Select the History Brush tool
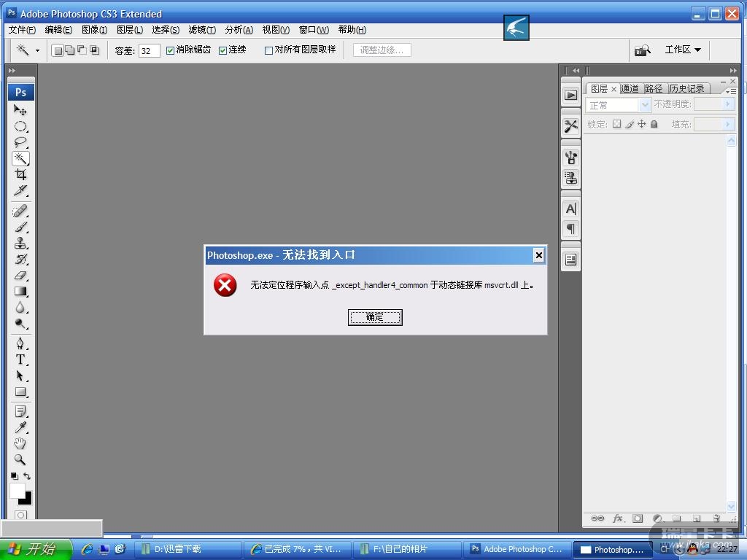The width and height of the screenshot is (747, 560). point(20,259)
